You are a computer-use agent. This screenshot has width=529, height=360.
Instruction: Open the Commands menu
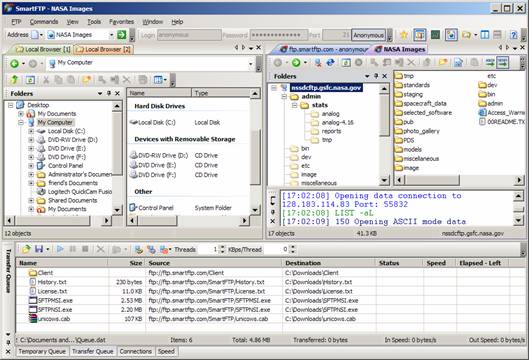click(x=44, y=22)
